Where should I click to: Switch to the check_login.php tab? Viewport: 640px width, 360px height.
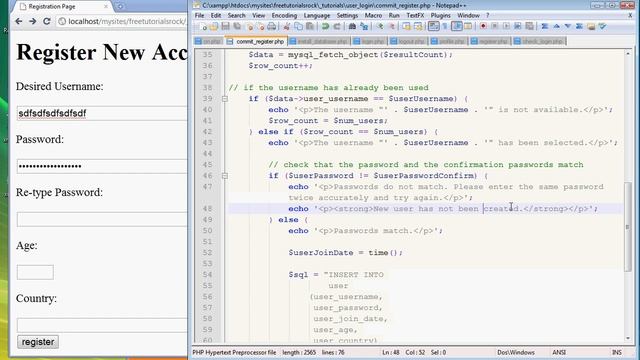tap(539, 42)
